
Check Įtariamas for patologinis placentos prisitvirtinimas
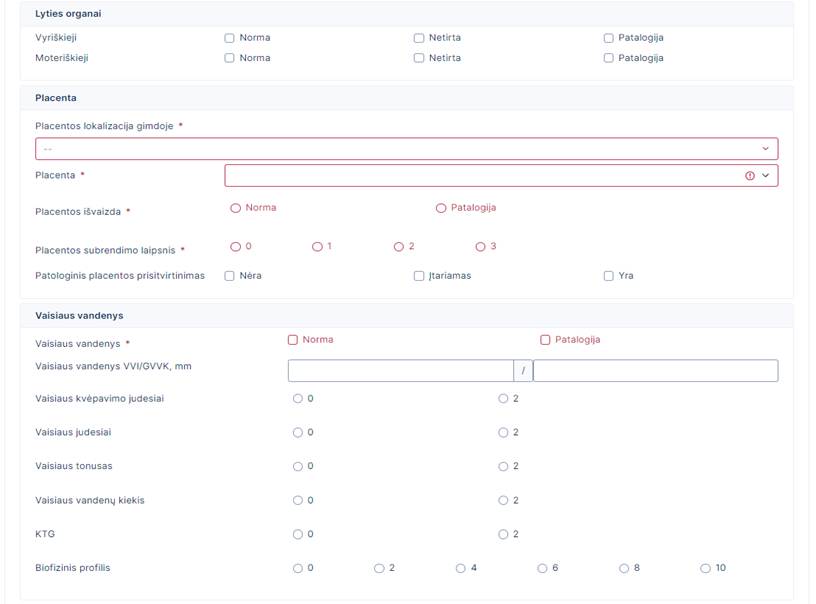(419, 276)
